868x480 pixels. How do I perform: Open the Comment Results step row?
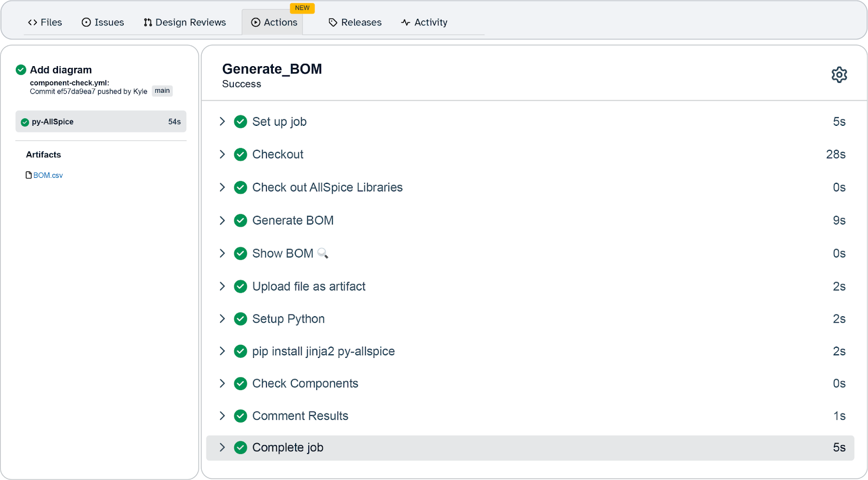pos(300,416)
